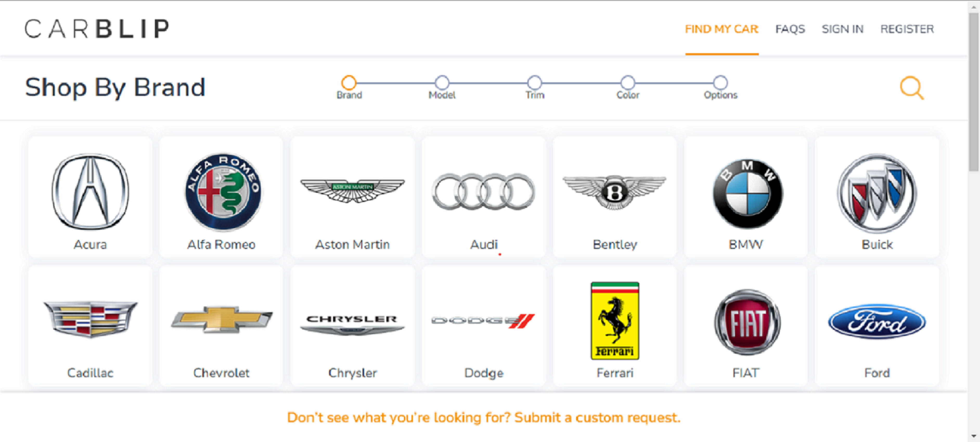Select the Buick tri-shield logo
The height and width of the screenshot is (442, 980).
tap(877, 193)
